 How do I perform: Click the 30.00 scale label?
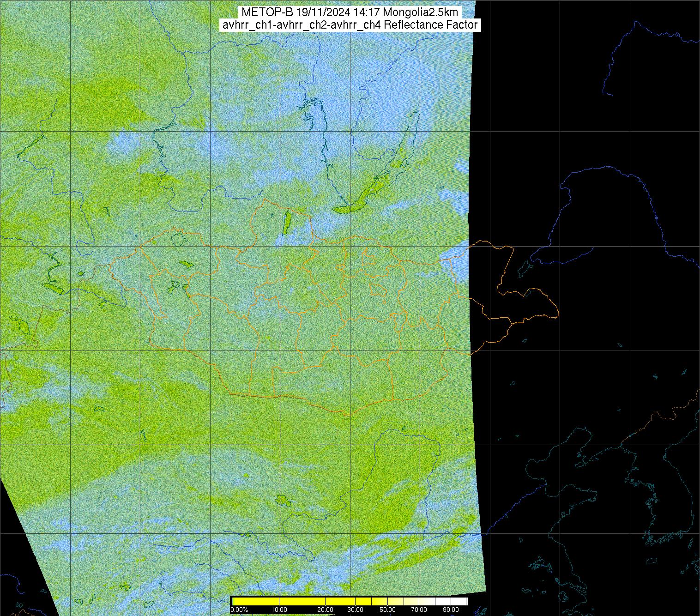pyautogui.click(x=355, y=610)
